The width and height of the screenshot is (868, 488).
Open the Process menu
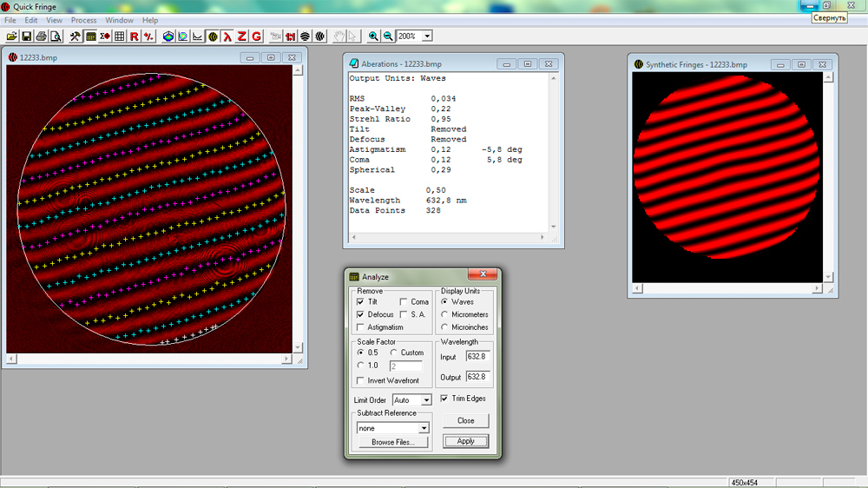click(83, 20)
